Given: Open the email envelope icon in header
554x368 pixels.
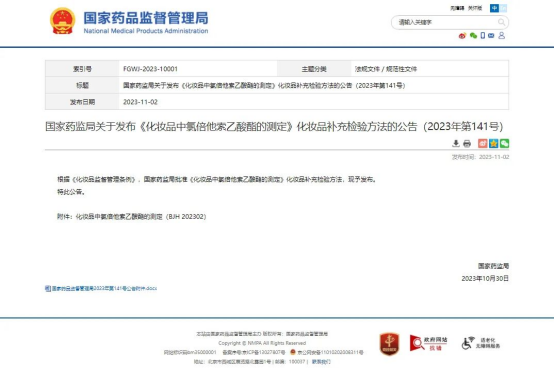Looking at the screenshot, I should pyautogui.click(x=491, y=36).
